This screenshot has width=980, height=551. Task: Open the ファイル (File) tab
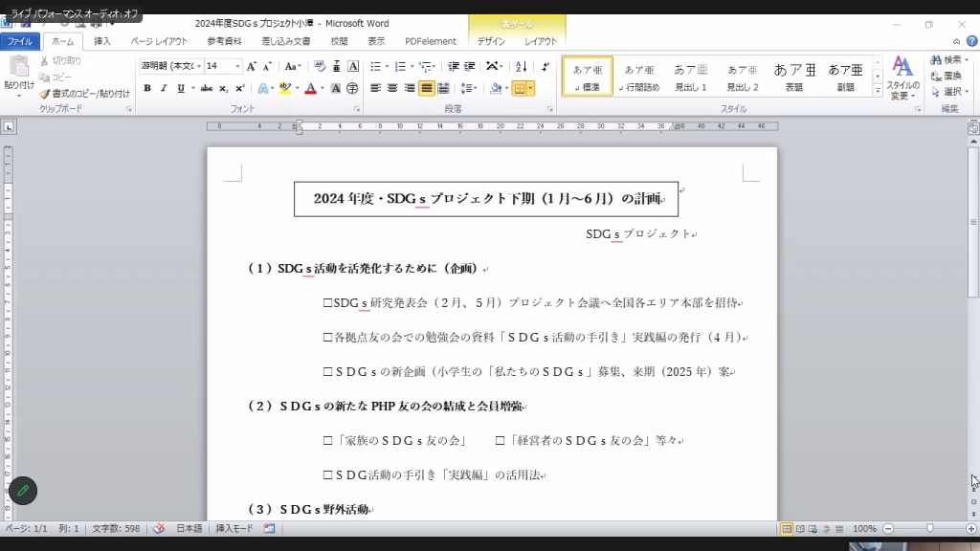[20, 41]
